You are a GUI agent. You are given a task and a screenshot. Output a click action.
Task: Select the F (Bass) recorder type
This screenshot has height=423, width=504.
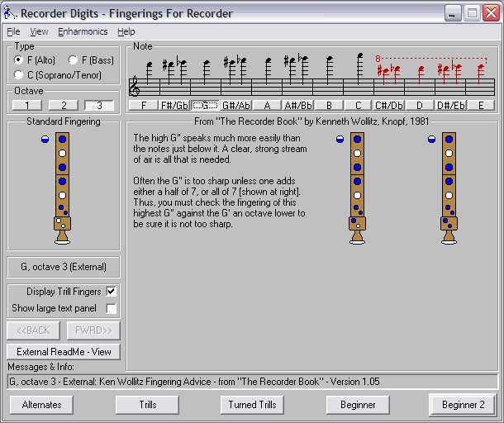[73, 60]
